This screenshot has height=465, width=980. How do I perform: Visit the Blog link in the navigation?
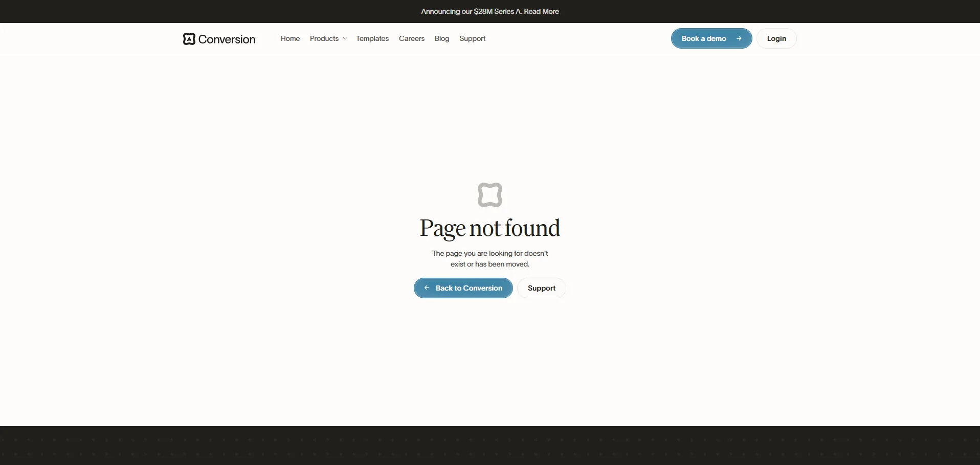click(441, 38)
